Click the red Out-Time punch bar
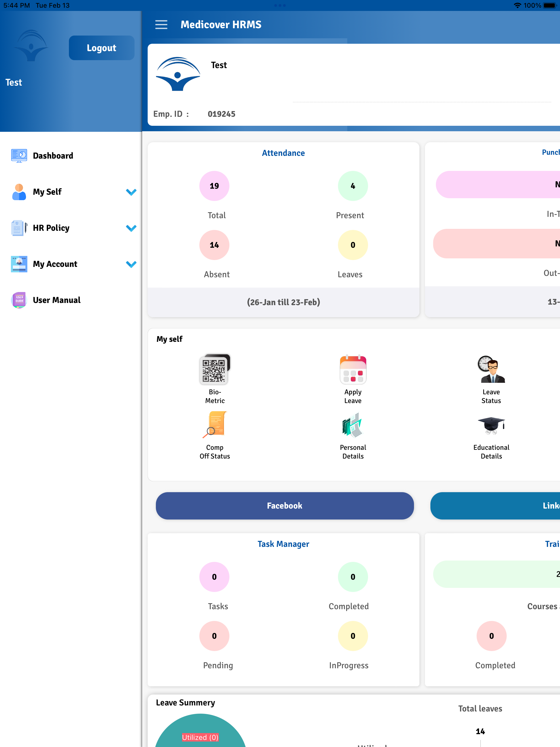The image size is (560, 747). tap(497, 243)
